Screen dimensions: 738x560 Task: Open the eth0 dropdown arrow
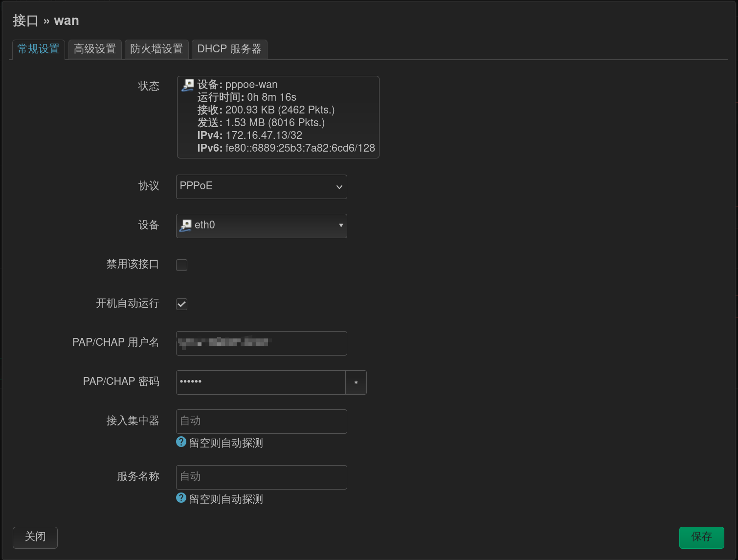(x=341, y=225)
